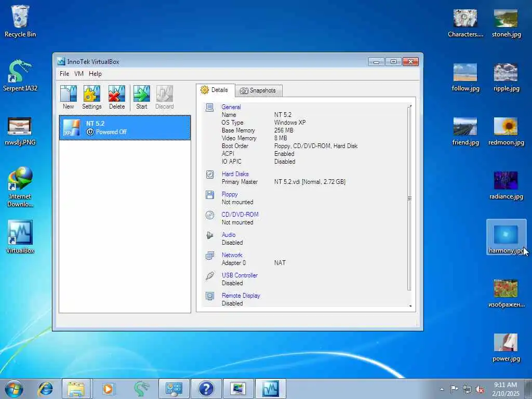Select friend.jpg on the desktop

(x=465, y=131)
